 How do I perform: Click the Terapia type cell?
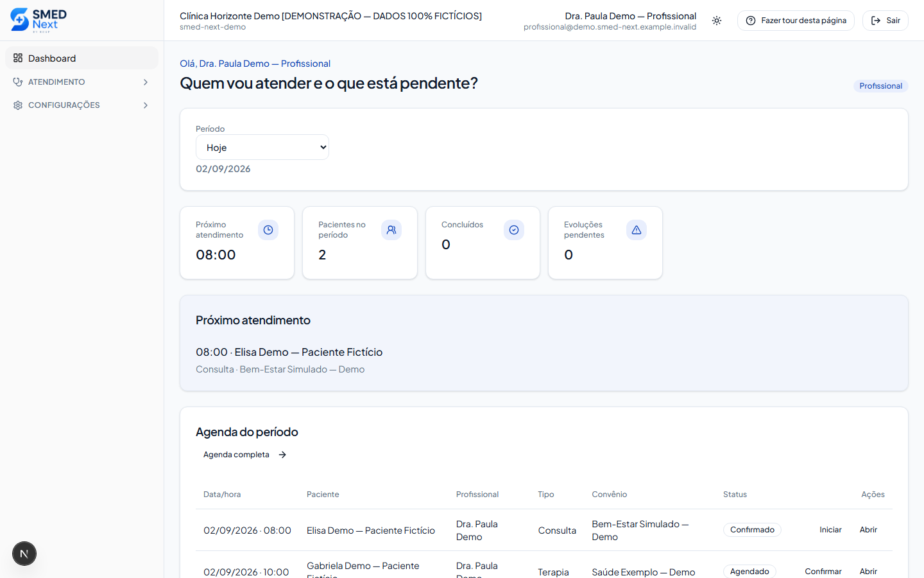[x=553, y=572]
